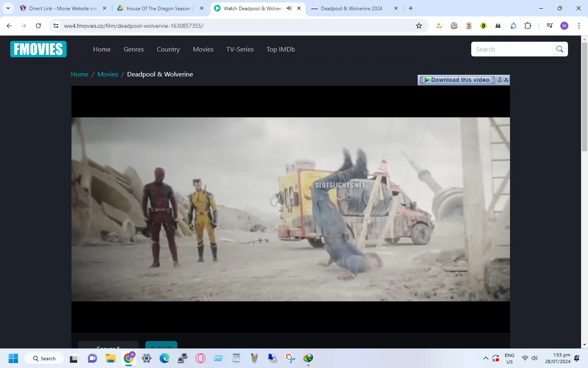Open the Genres menu
Image resolution: width=588 pixels, height=368 pixels.
[x=134, y=49]
